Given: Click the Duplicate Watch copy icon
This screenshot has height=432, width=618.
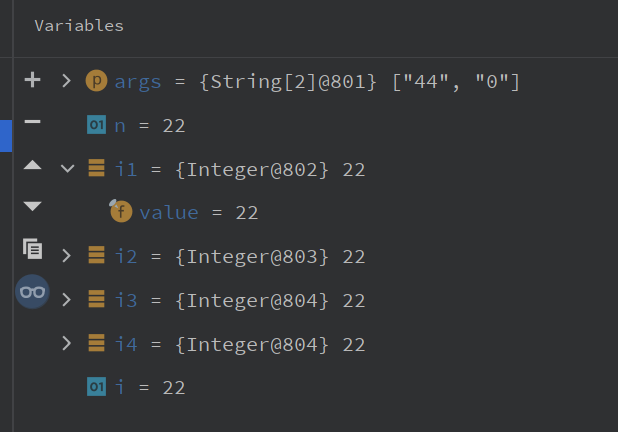Looking at the screenshot, I should [x=32, y=249].
